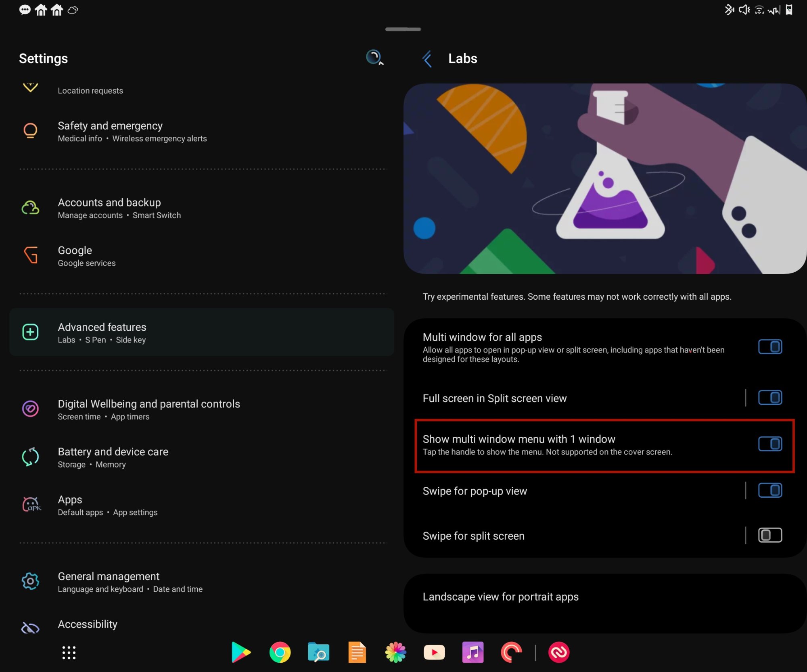
Task: Tap the Accessibility crossed-eye icon
Action: (30, 628)
